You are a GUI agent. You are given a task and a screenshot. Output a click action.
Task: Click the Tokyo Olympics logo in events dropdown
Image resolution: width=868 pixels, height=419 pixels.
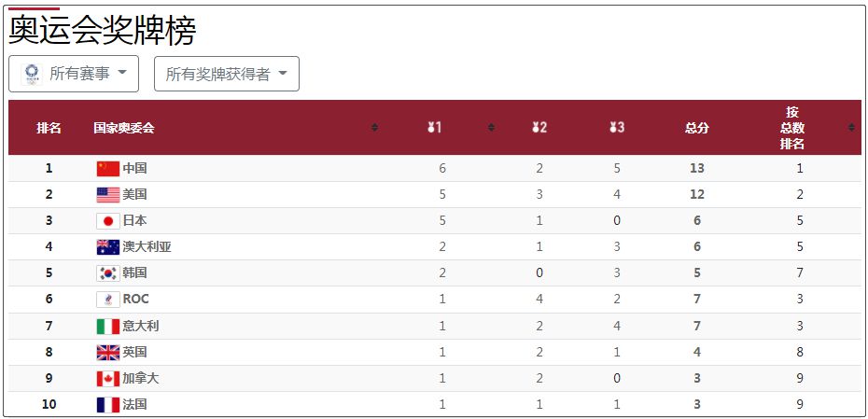click(x=32, y=74)
